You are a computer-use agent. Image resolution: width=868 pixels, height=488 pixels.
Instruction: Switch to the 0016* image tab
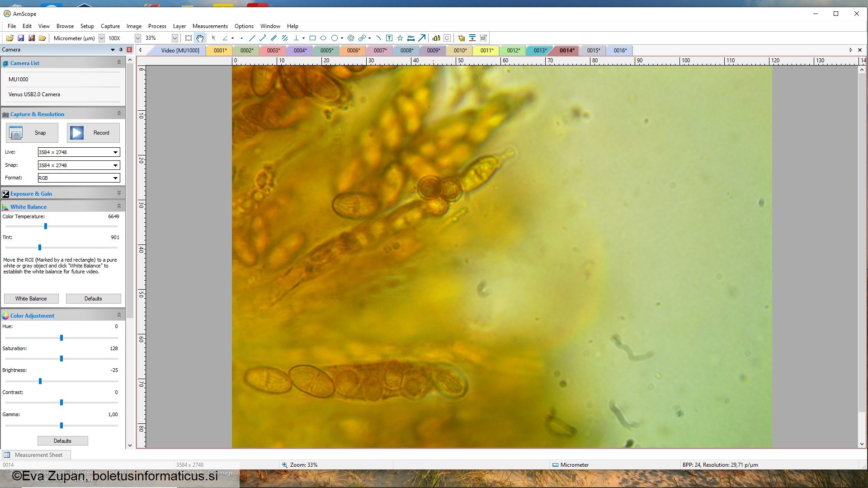pos(620,51)
